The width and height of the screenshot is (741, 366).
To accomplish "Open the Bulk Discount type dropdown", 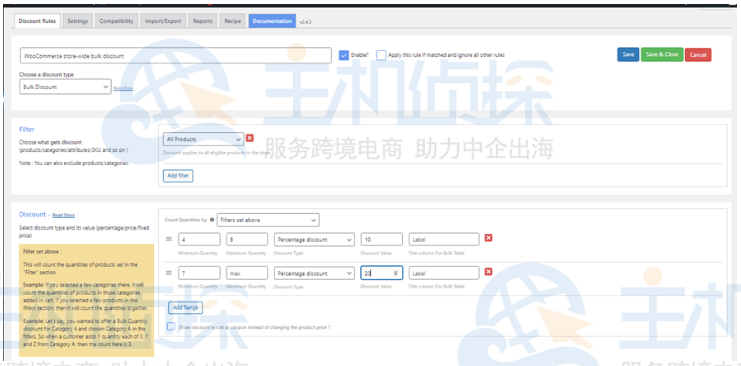I will click(x=65, y=87).
